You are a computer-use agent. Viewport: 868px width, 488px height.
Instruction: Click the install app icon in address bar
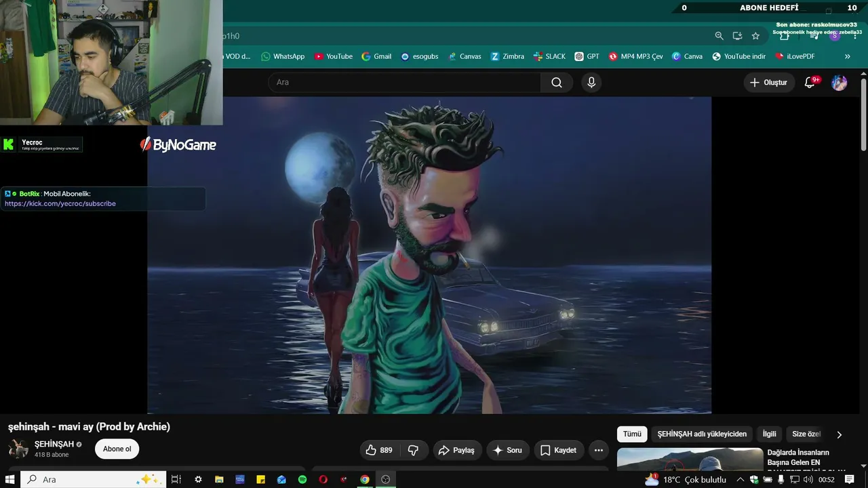737,36
